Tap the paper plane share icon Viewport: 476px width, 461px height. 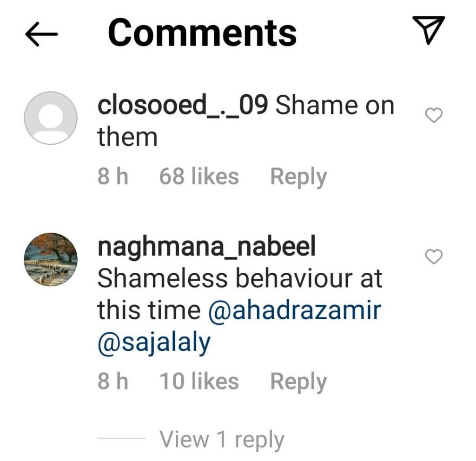[x=428, y=30]
